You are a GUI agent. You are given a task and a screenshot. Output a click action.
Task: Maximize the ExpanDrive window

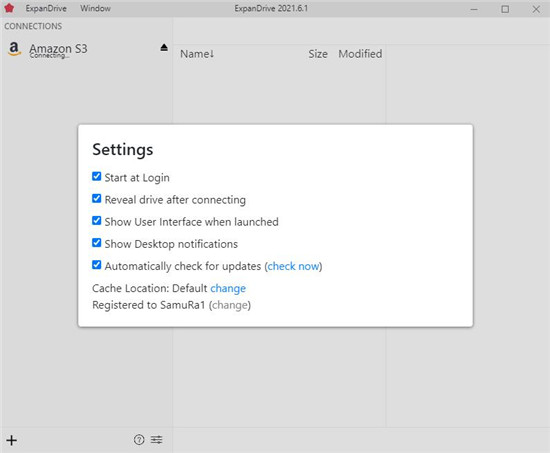pyautogui.click(x=505, y=9)
